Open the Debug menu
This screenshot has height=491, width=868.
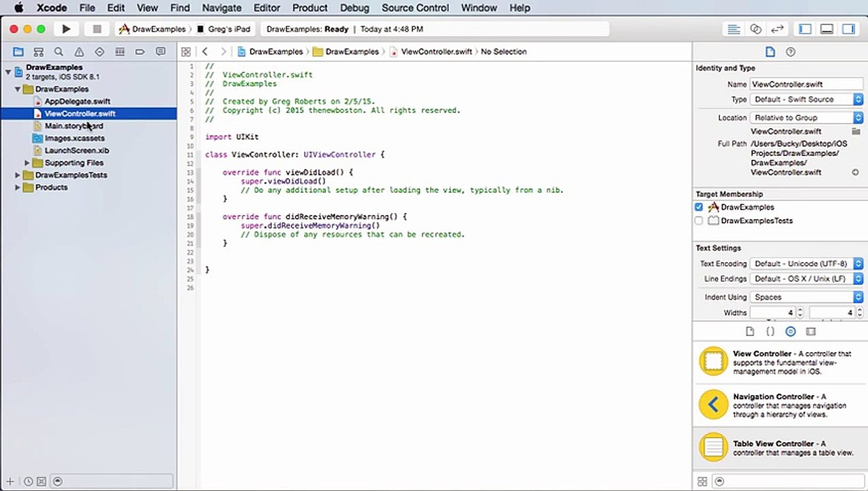point(354,8)
